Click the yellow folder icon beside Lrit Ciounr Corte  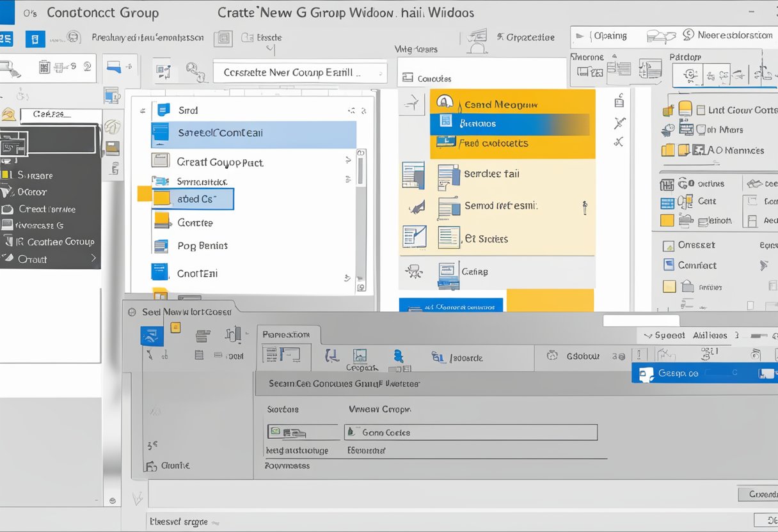pyautogui.click(x=685, y=109)
